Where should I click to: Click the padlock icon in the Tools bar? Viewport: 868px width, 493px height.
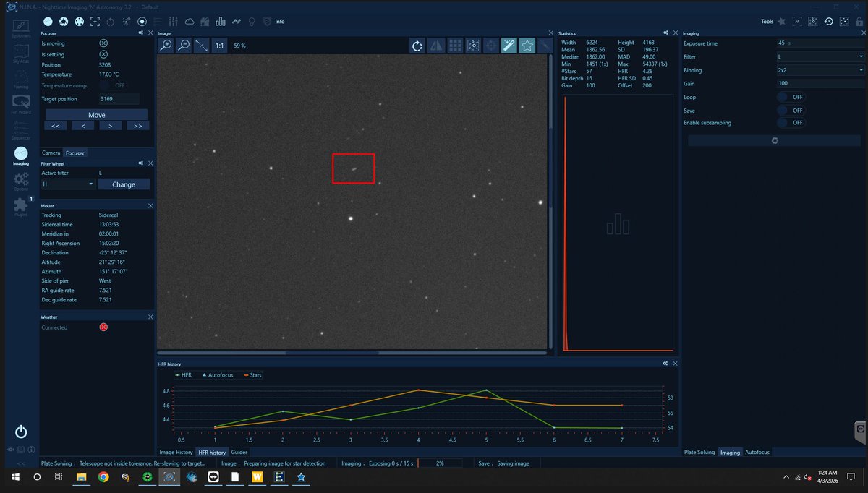859,22
